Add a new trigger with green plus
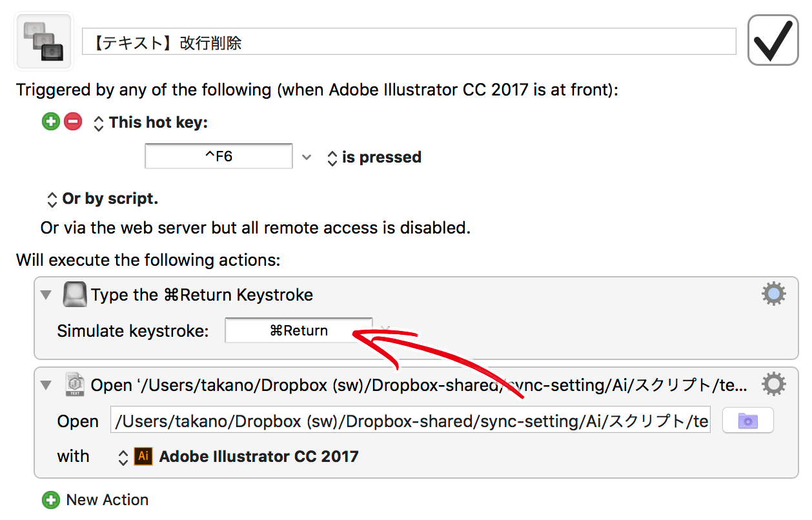 click(x=51, y=121)
